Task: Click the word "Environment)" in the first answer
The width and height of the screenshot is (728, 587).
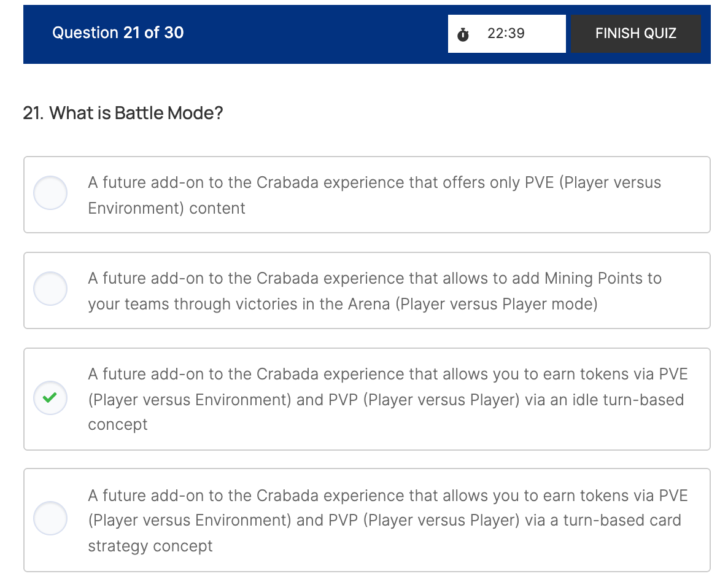Action: click(136, 208)
